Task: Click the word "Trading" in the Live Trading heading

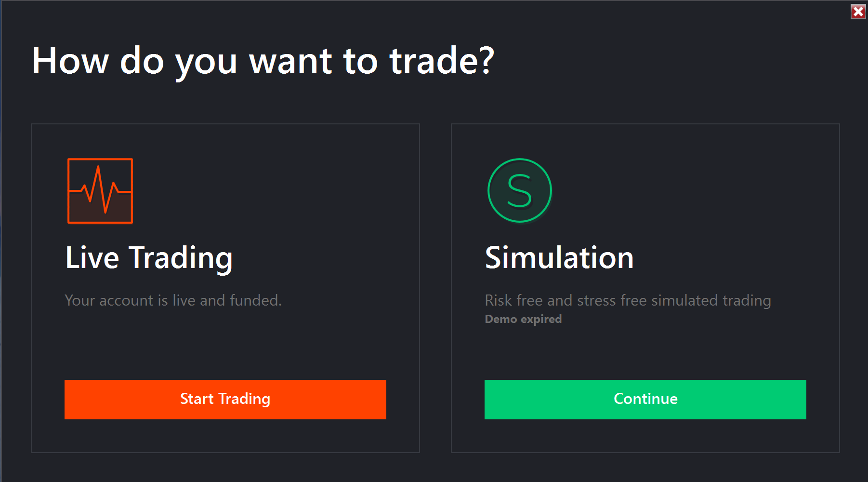Action: (181, 257)
